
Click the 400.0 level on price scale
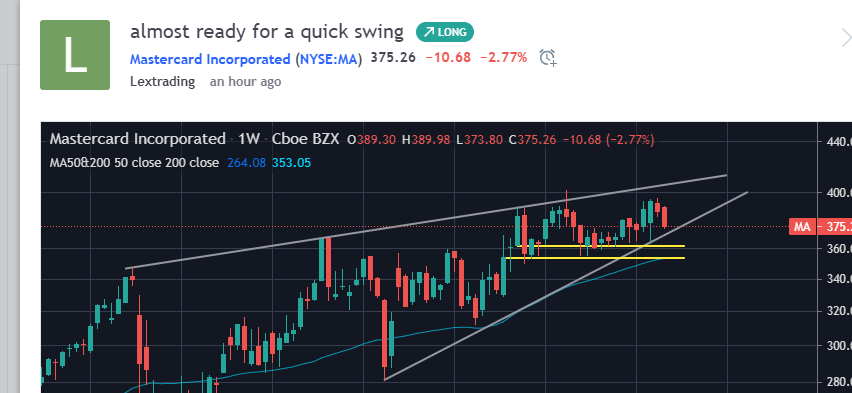(836, 194)
